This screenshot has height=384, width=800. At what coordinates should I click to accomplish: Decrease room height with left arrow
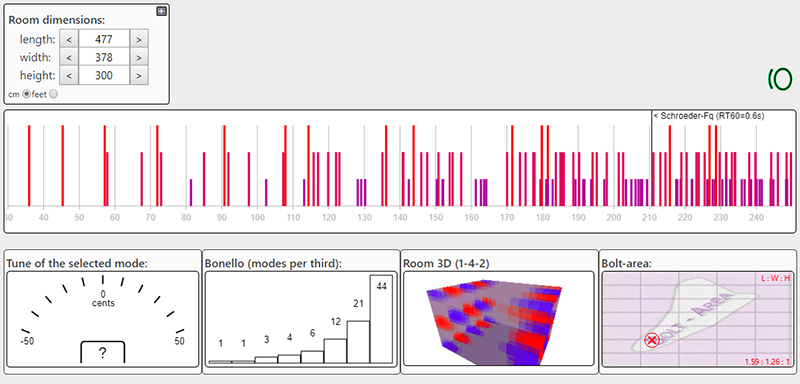coord(69,75)
